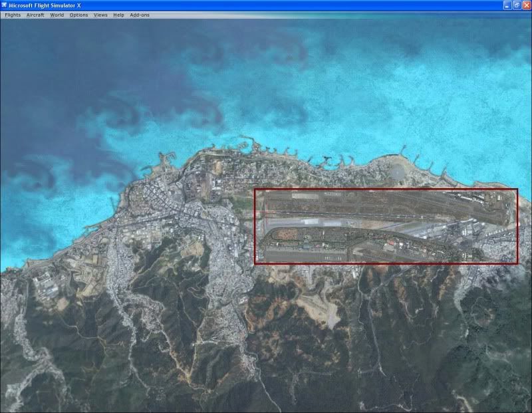
Task: Open the World menu
Action: pyautogui.click(x=57, y=15)
